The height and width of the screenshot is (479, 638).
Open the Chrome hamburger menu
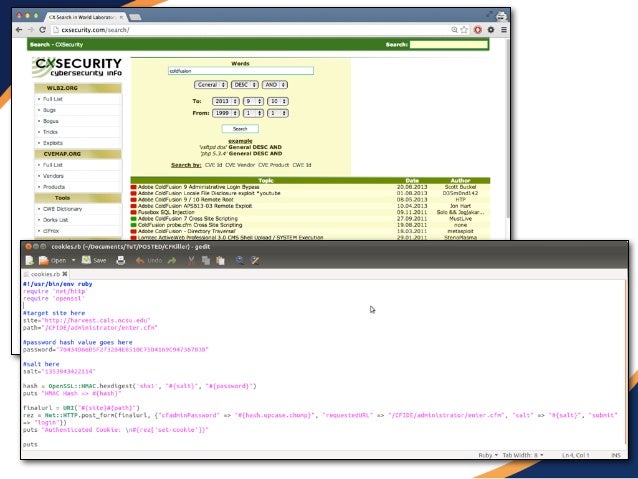click(x=504, y=30)
